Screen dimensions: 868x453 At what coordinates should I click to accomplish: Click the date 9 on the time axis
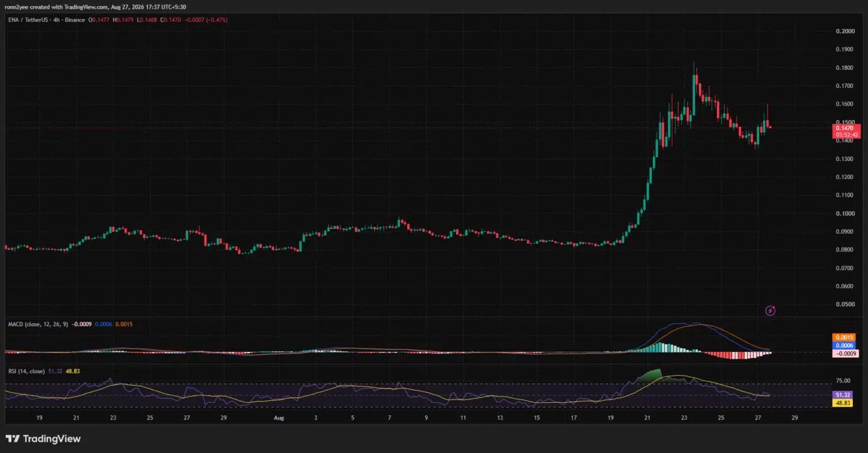point(426,417)
